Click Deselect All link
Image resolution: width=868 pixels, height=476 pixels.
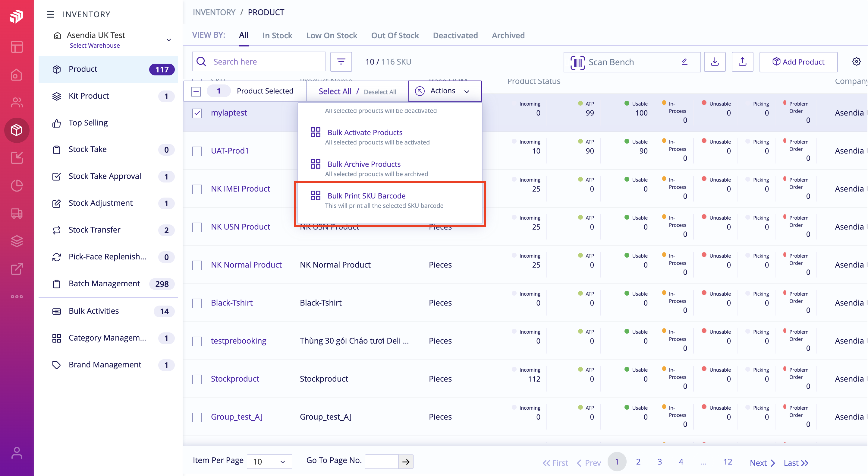pos(380,92)
